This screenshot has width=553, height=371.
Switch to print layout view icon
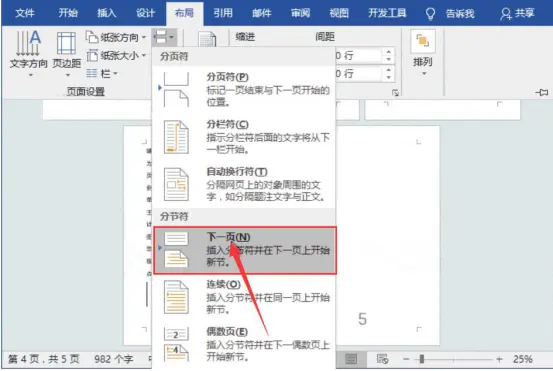(x=351, y=359)
